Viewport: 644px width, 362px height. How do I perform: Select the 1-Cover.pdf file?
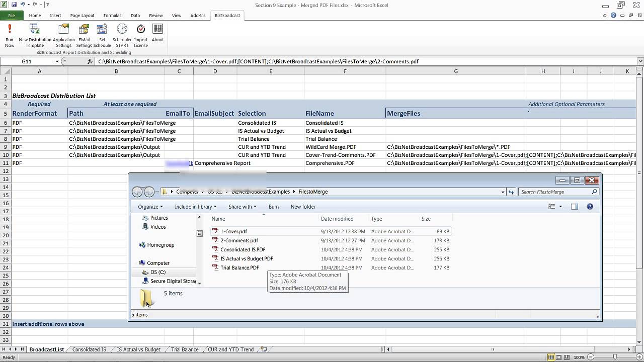point(233,231)
